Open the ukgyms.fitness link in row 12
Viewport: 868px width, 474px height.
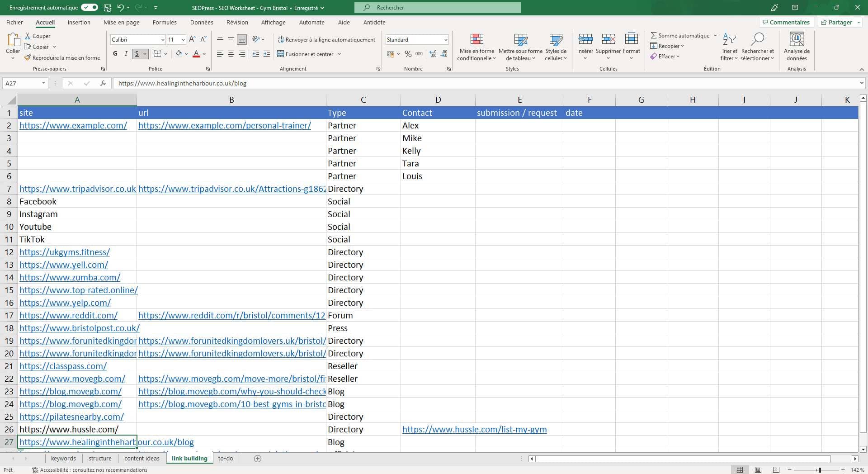point(65,252)
